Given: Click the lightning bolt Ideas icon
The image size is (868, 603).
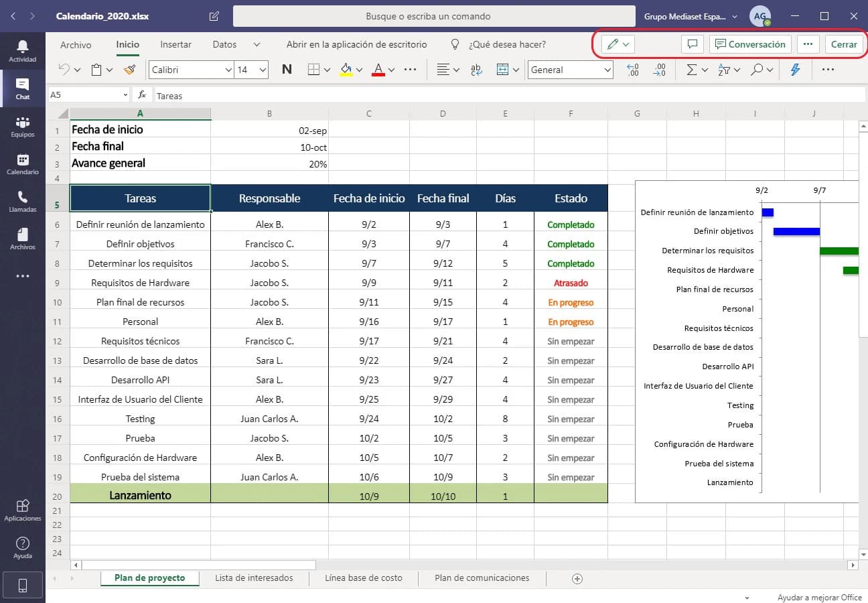Looking at the screenshot, I should point(795,70).
